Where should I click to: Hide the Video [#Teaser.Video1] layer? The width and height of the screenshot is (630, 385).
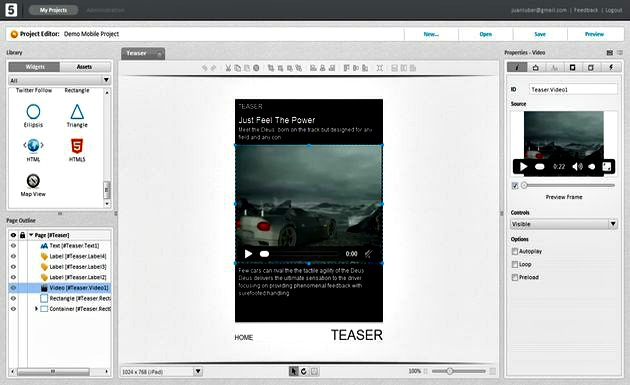13,288
